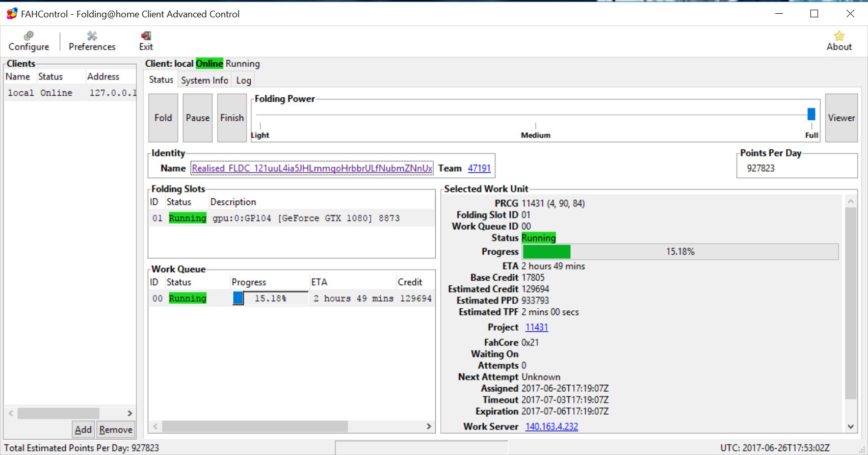The height and width of the screenshot is (455, 868).
Task: Click the Pause button
Action: 198,118
